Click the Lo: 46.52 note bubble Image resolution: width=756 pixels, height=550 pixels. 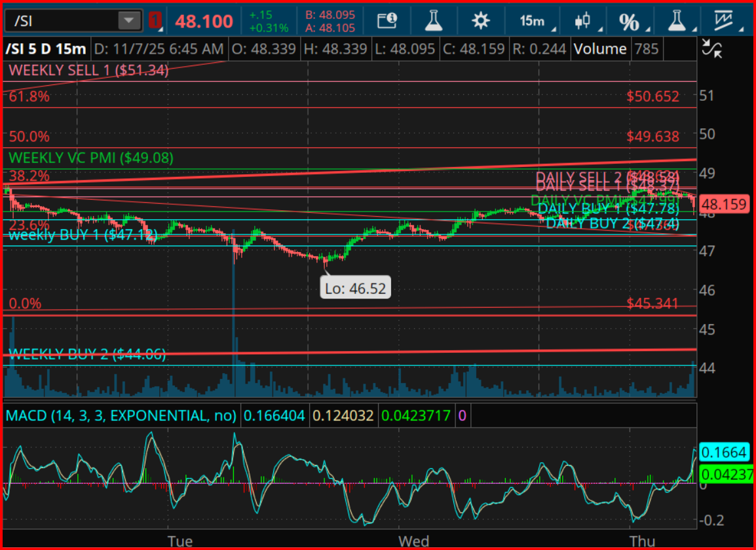tap(355, 287)
